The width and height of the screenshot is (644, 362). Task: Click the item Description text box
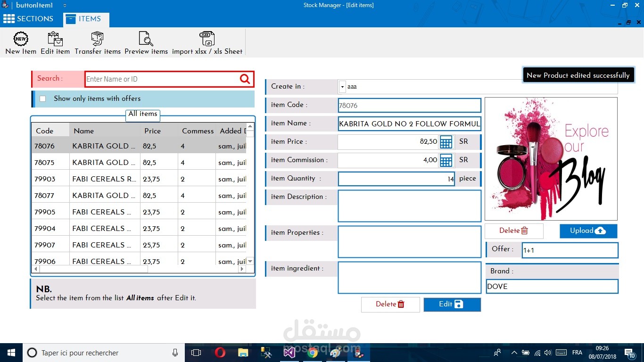coord(410,206)
